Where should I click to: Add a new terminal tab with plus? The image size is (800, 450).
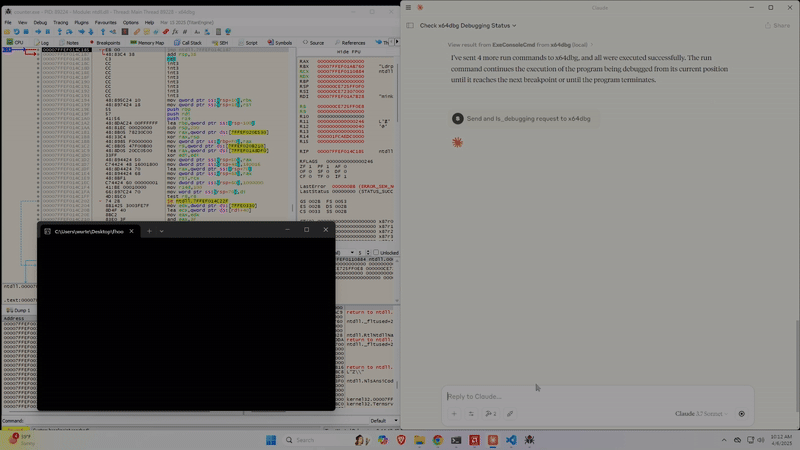point(149,231)
